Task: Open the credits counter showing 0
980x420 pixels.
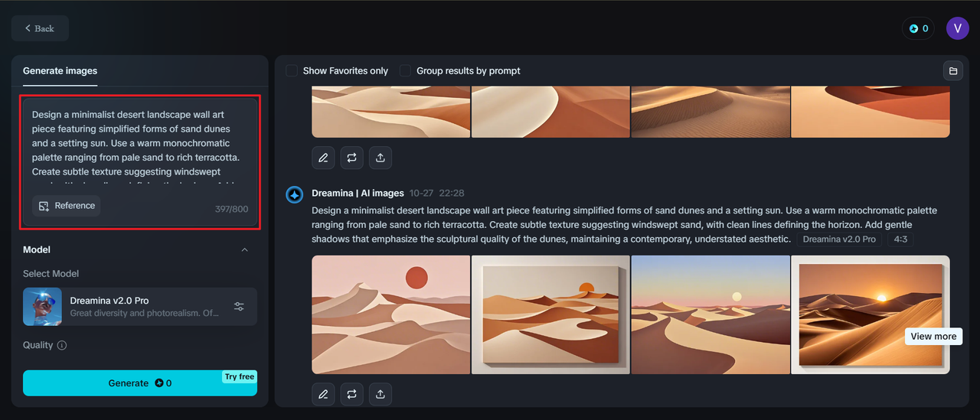Action: [918, 28]
